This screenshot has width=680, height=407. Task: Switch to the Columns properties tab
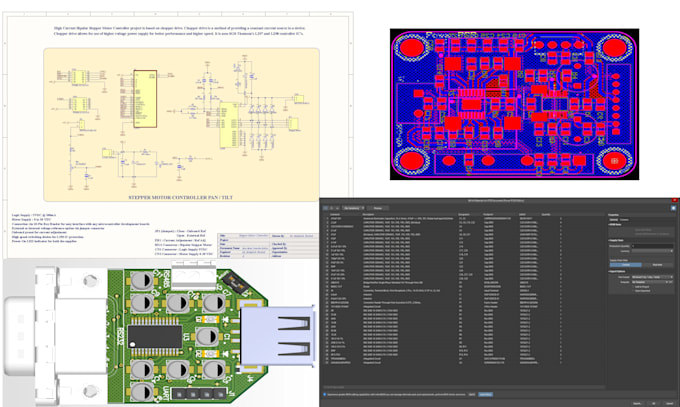(624, 220)
